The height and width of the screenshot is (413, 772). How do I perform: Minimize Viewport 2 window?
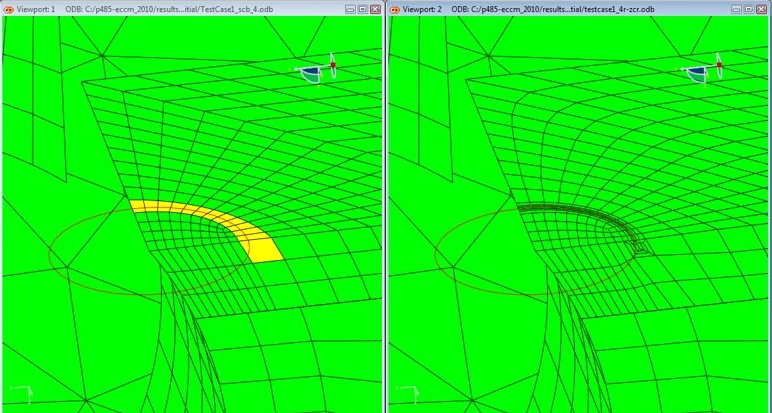tap(735, 8)
